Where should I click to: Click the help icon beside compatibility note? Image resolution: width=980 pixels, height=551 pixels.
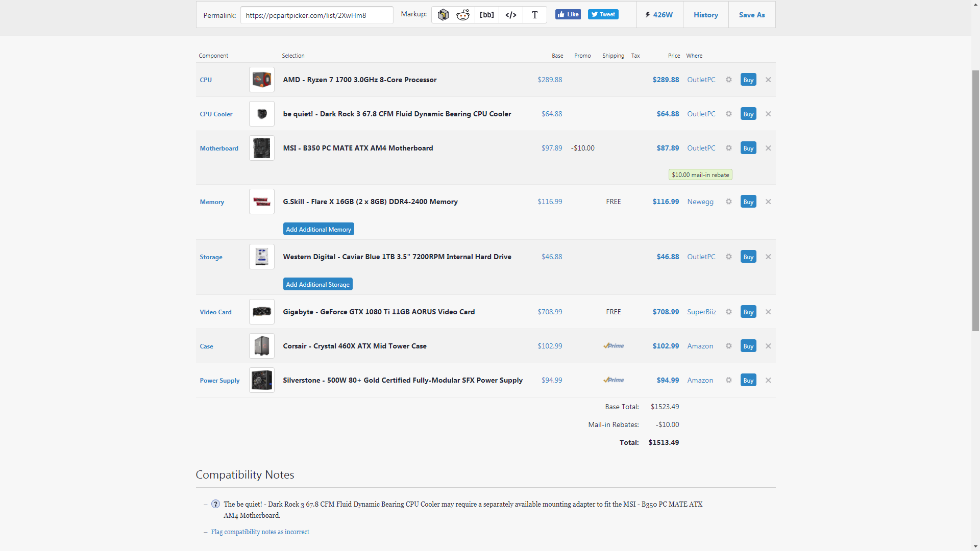215,504
